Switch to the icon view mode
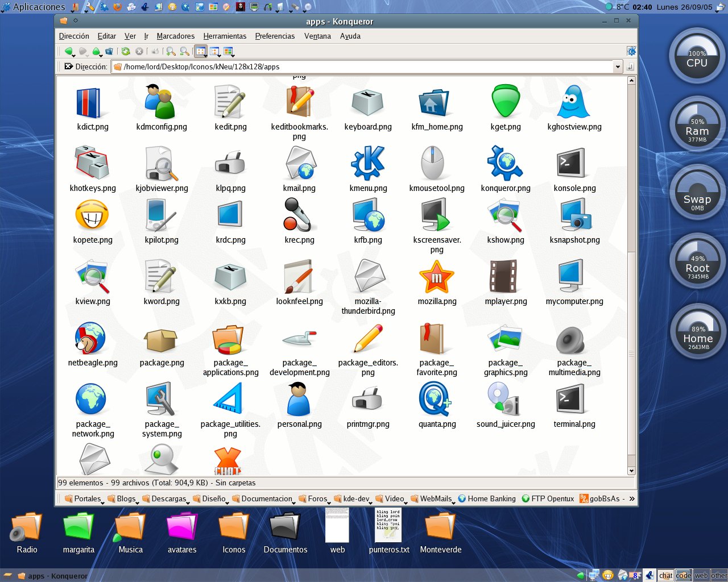Screen dimensions: 728x582 pyautogui.click(x=201, y=51)
